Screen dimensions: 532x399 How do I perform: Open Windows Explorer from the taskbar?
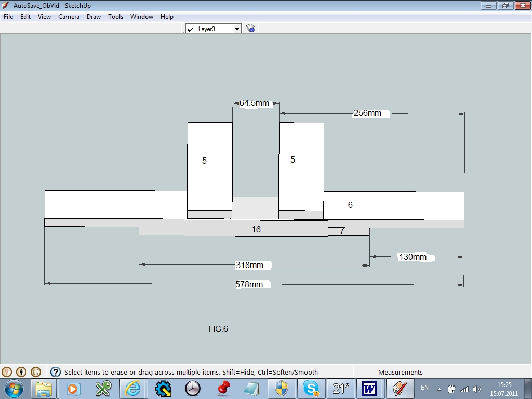(44, 389)
